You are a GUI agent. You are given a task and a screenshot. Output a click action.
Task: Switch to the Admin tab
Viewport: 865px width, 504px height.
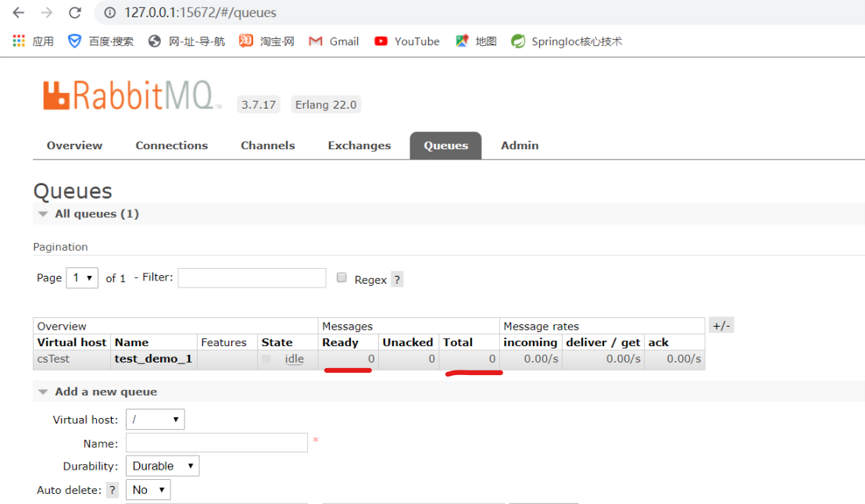point(520,145)
